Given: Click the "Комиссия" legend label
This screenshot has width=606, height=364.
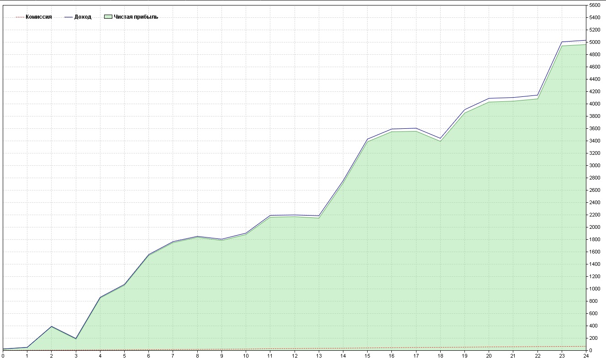Looking at the screenshot, I should click(x=38, y=17).
